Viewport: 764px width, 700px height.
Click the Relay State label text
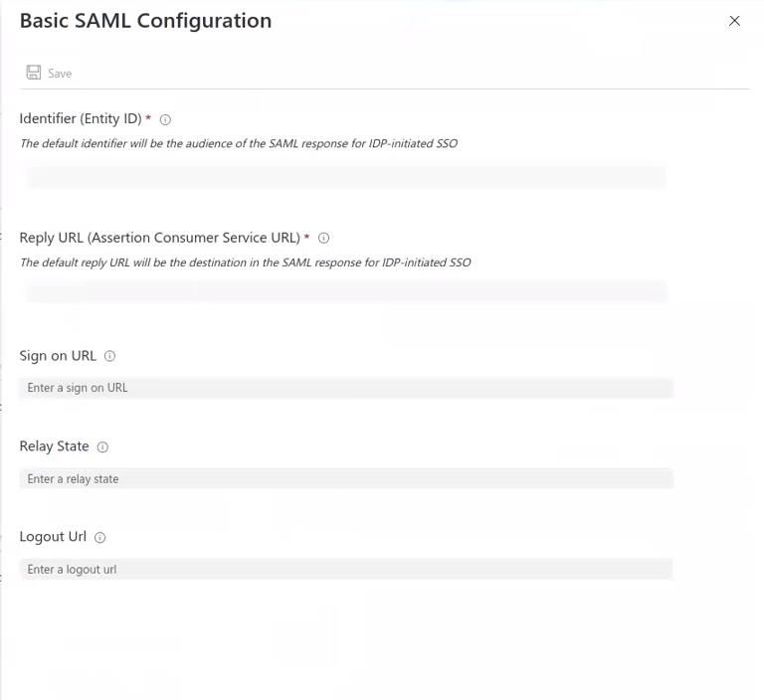tap(54, 446)
